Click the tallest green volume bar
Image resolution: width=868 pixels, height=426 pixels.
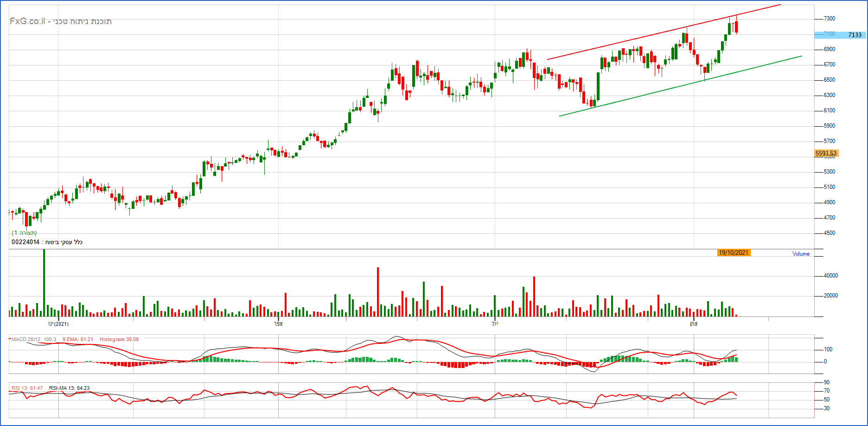pyautogui.click(x=44, y=283)
